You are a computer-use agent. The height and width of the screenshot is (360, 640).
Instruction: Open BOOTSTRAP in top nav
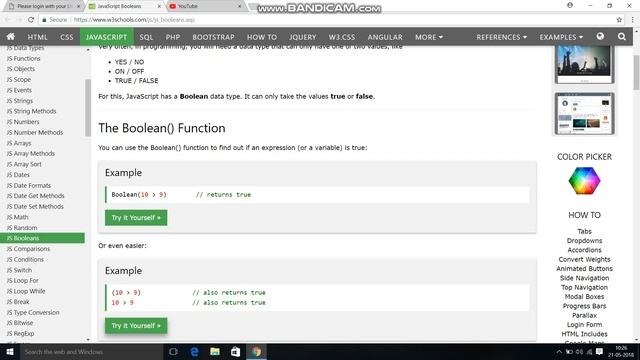tap(213, 37)
